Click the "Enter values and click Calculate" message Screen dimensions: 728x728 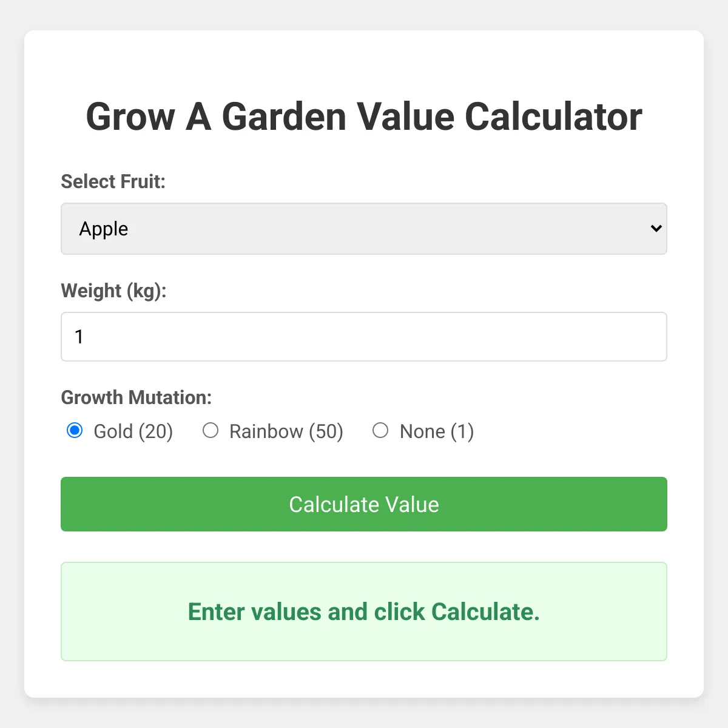[364, 612]
